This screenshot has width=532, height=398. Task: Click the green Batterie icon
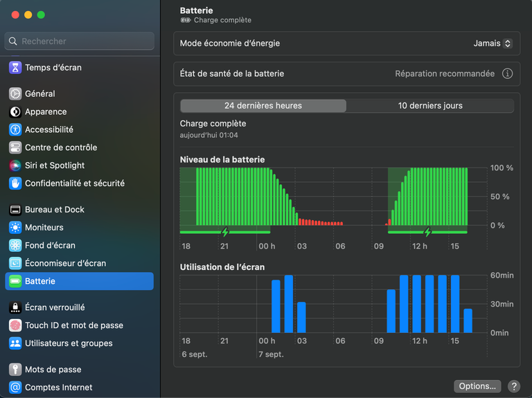pos(15,281)
